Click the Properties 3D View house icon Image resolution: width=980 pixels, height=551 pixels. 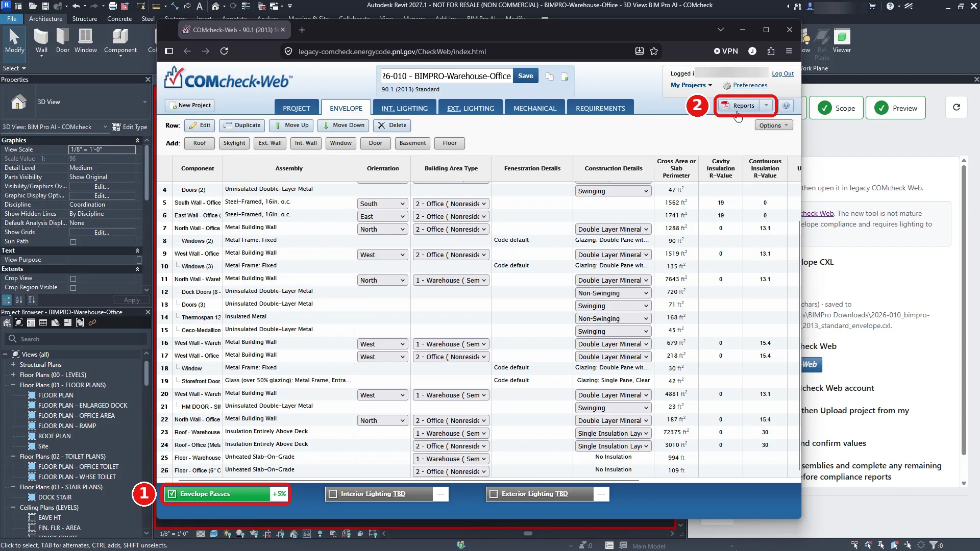point(19,102)
